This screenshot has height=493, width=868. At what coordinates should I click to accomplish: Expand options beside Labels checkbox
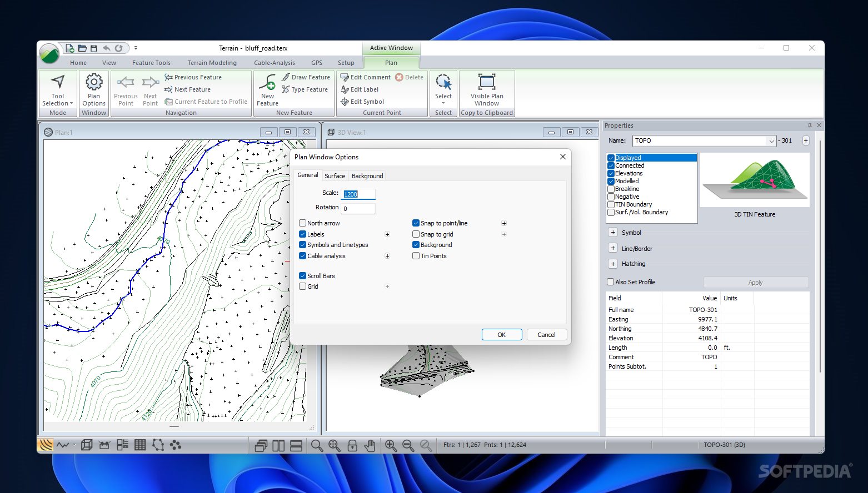click(387, 234)
